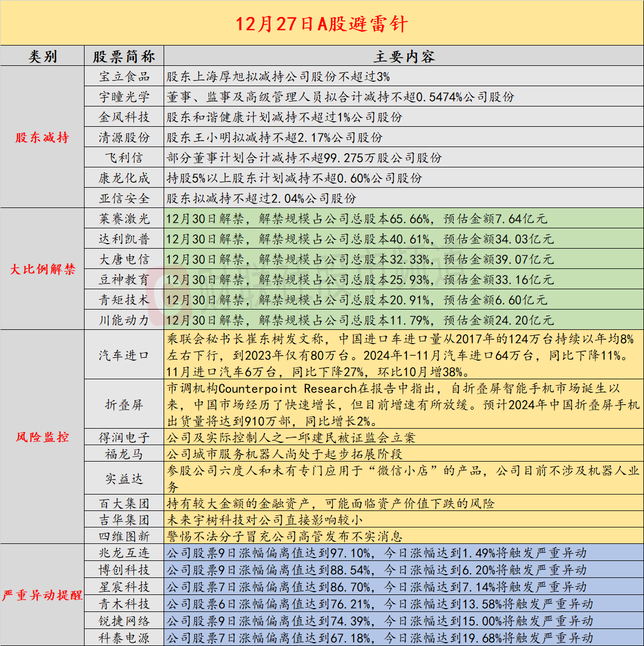The height and width of the screenshot is (646, 644).
Task: Select the 飞利信 stock name cell
Action: [x=124, y=158]
